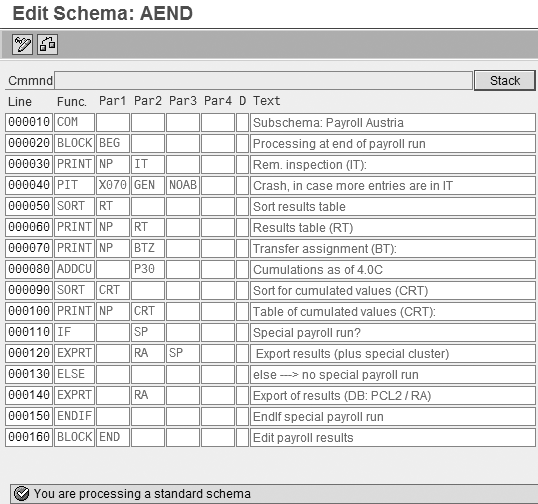Toggle the D field on line 000160

click(242, 437)
